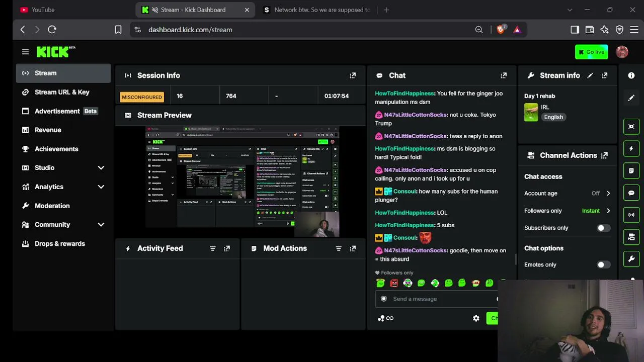Edit Stream info with the pencil icon

tap(590, 75)
